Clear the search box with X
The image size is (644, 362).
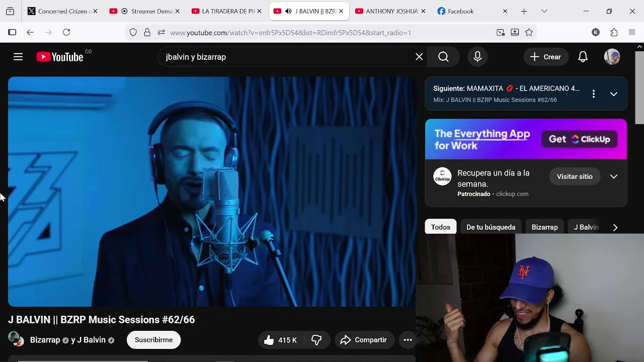tap(419, 57)
